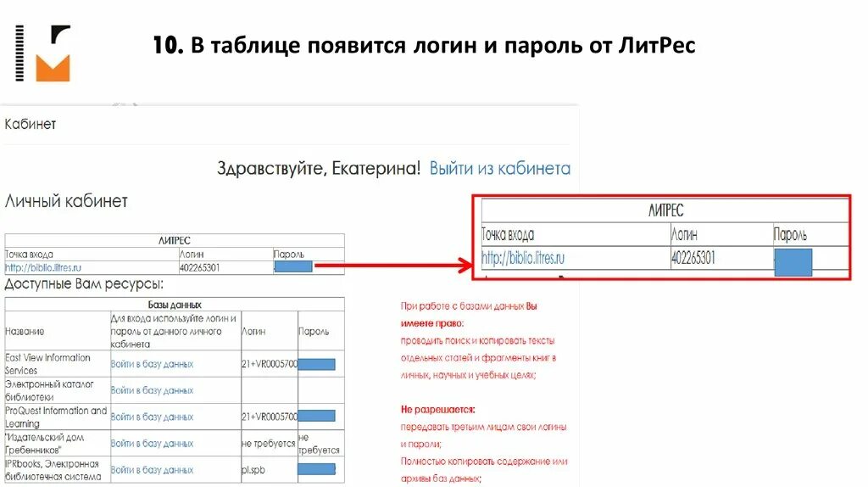868x487 pixels.
Task: Click the Доступные Вам ресурсы: heading
Action: 84,284
